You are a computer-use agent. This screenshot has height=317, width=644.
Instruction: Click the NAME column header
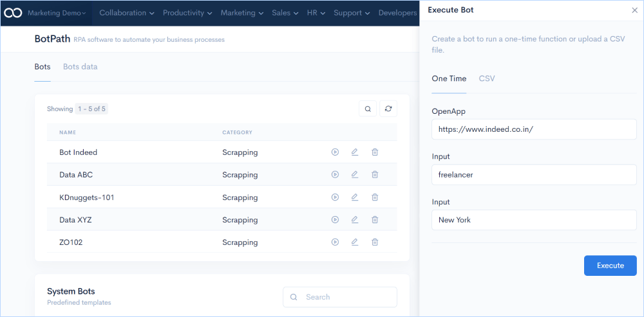click(x=68, y=132)
